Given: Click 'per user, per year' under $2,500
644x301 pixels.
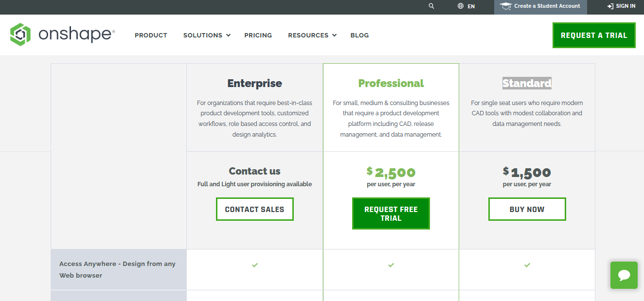Looking at the screenshot, I should (391, 184).
